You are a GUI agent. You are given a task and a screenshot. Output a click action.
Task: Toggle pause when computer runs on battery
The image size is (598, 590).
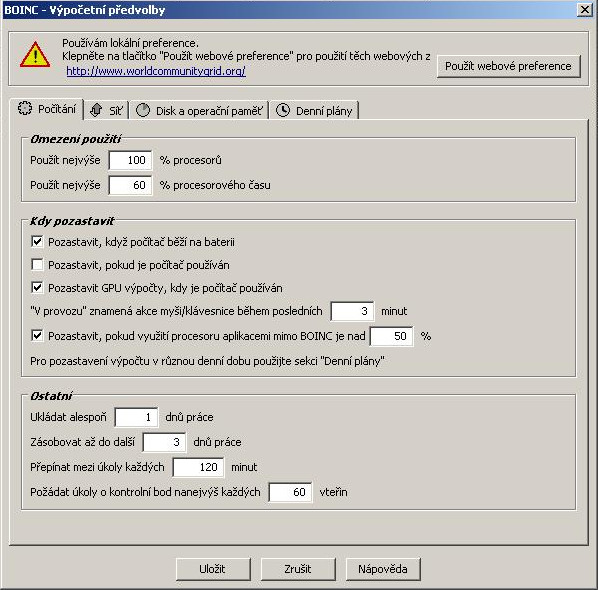pyautogui.click(x=37, y=242)
